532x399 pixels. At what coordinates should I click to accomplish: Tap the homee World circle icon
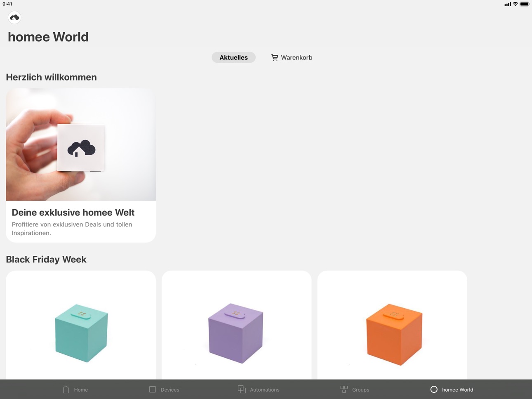click(434, 389)
